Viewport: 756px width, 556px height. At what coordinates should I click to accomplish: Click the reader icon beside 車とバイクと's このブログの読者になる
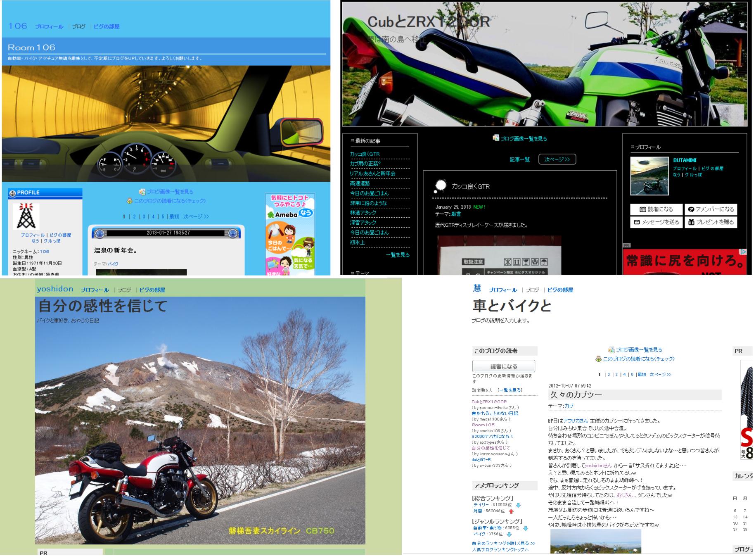598,359
